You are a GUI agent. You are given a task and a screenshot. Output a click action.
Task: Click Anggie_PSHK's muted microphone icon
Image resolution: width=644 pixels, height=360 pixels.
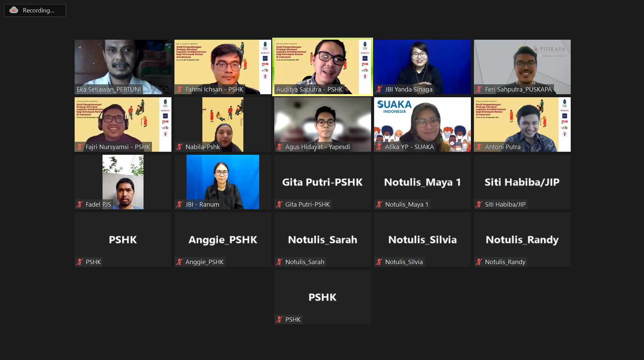click(179, 262)
